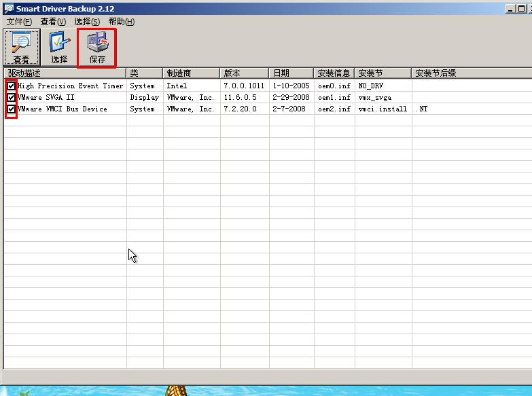Click date 1-10-2005 cell
Screen dimensions: 532x396
pyautogui.click(x=291, y=86)
